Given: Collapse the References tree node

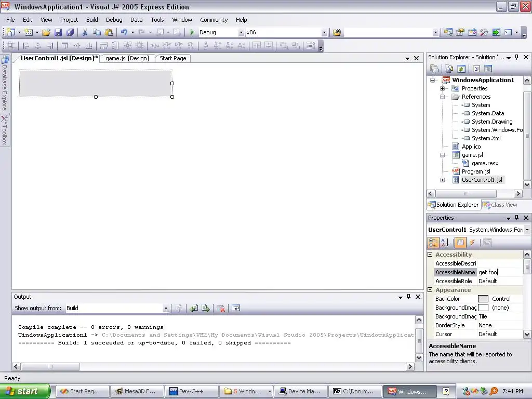Looking at the screenshot, I should tap(443, 97).
